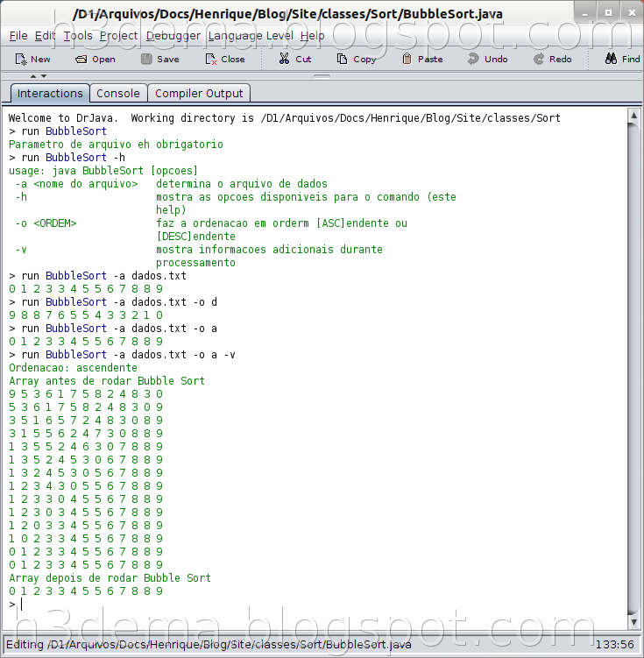Viewport: 644px width, 658px height.
Task: Switch to the Compiler Output tab
Action: 199,93
